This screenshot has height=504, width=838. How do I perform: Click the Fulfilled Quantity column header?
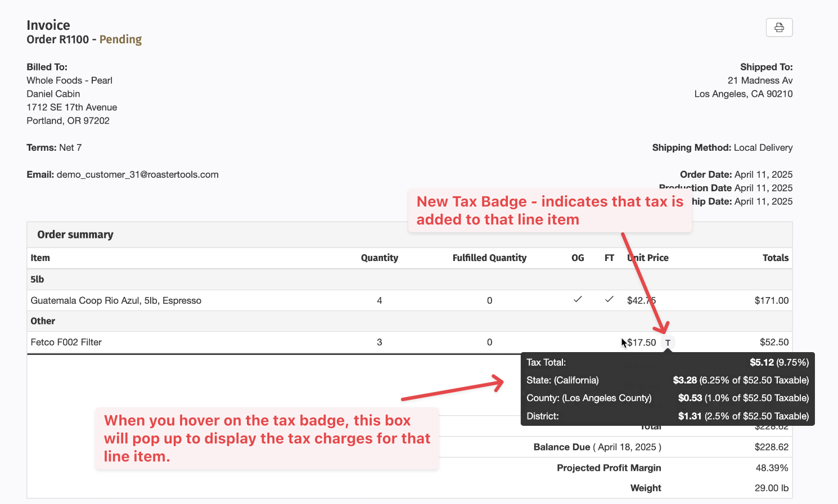pyautogui.click(x=489, y=258)
